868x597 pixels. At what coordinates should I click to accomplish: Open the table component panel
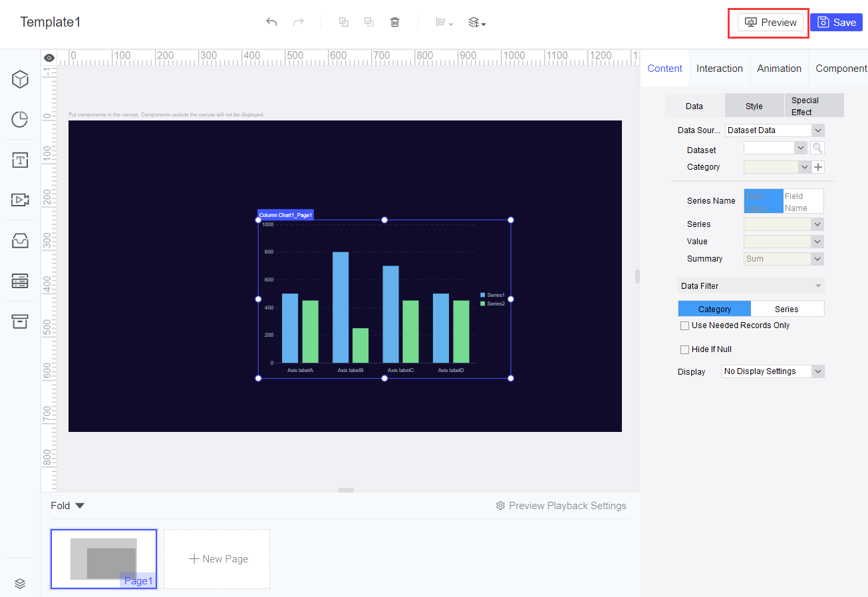19,281
